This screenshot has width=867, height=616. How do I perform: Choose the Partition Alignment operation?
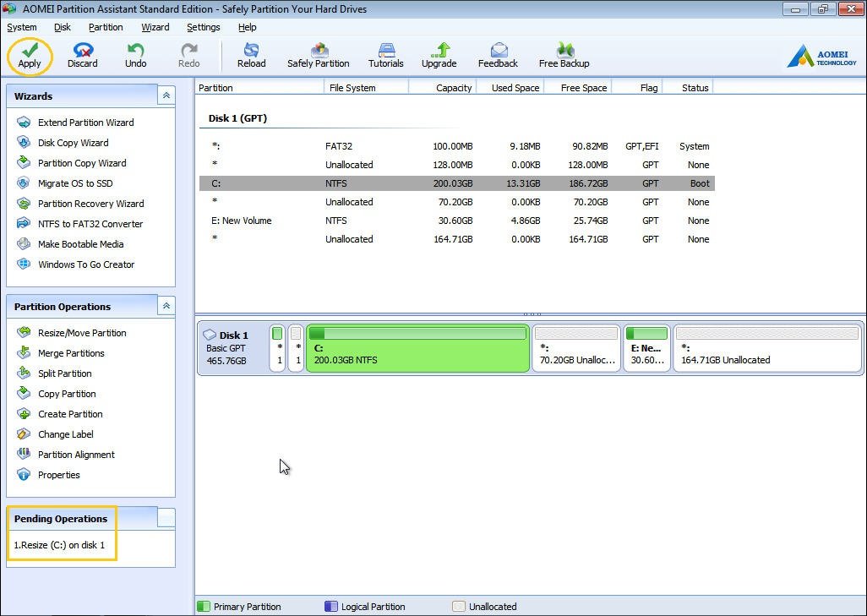coord(66,455)
